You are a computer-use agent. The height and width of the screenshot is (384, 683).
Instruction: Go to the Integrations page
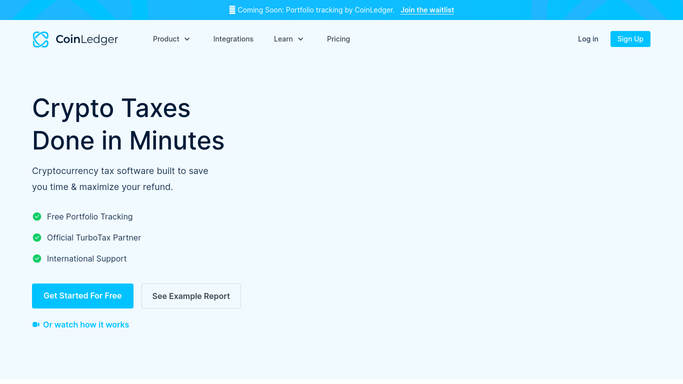(233, 39)
